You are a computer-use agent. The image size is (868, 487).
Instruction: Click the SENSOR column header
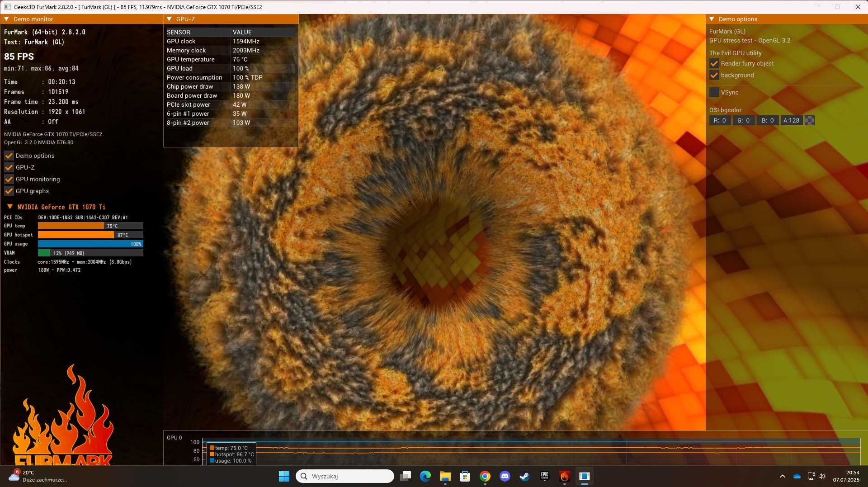198,32
